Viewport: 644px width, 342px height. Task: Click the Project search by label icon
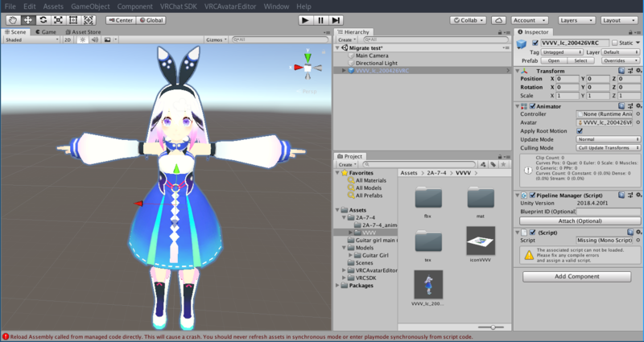coord(493,164)
